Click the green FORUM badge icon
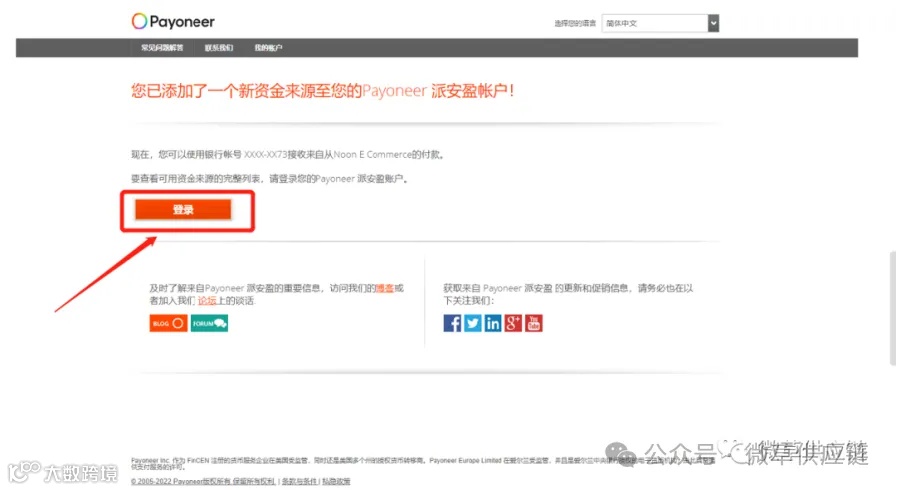897x490 pixels. [x=209, y=323]
